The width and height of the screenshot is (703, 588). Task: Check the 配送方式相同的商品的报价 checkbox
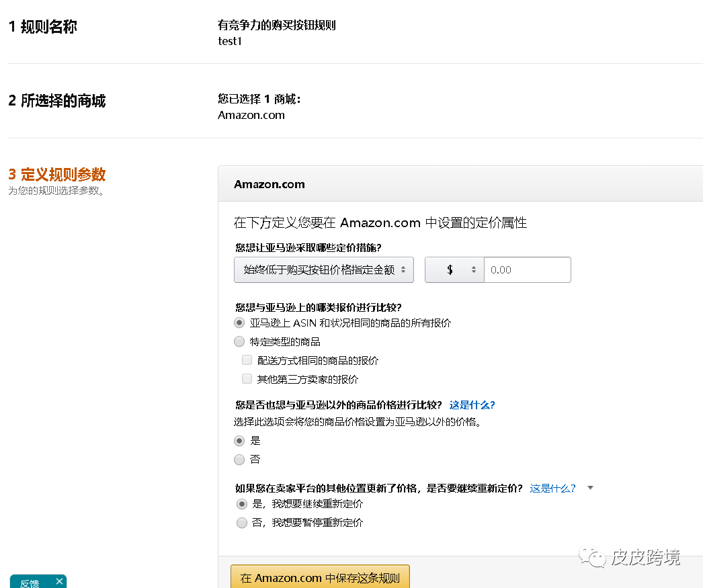[247, 360]
